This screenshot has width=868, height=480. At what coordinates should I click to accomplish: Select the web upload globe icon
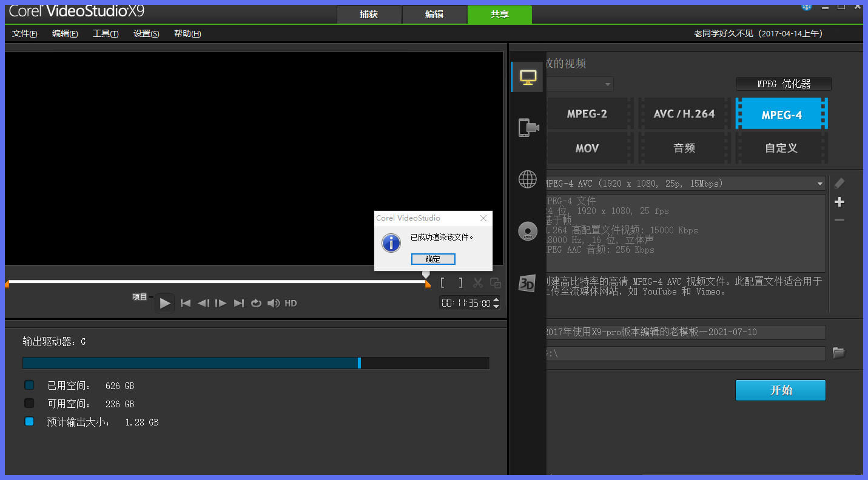[x=528, y=179]
